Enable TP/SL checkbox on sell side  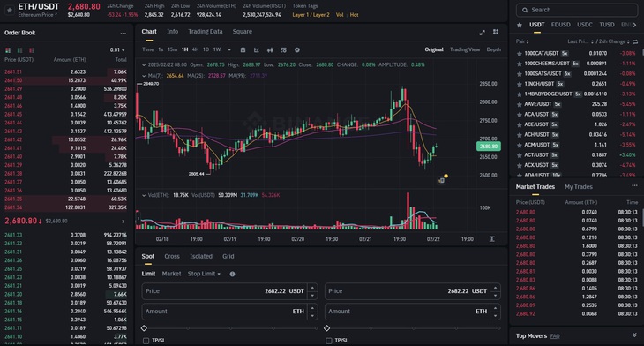point(328,341)
